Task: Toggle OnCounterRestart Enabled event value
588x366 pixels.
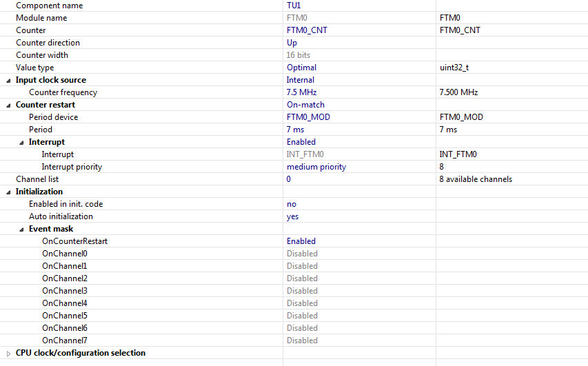Action: [x=301, y=241]
